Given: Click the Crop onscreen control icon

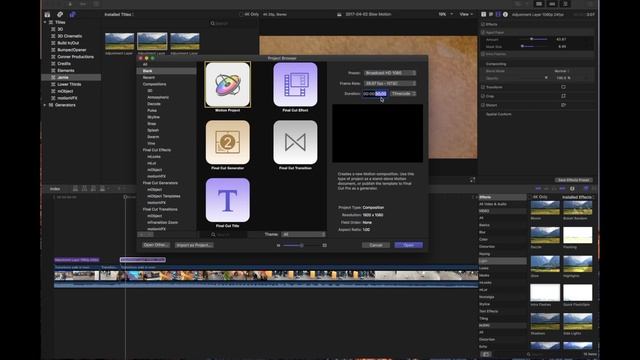Looking at the screenshot, I should pos(563,96).
